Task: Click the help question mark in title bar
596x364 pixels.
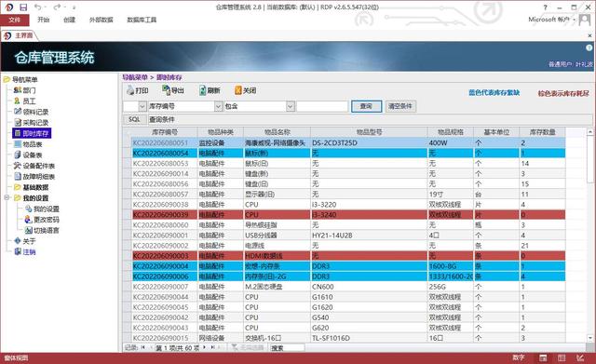Action: (x=546, y=7)
